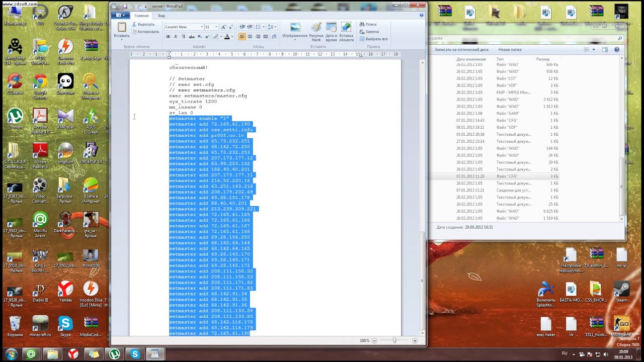Open the font color dropdown arrow
Screen dimensions: 644x362
pyautogui.click(x=232, y=37)
